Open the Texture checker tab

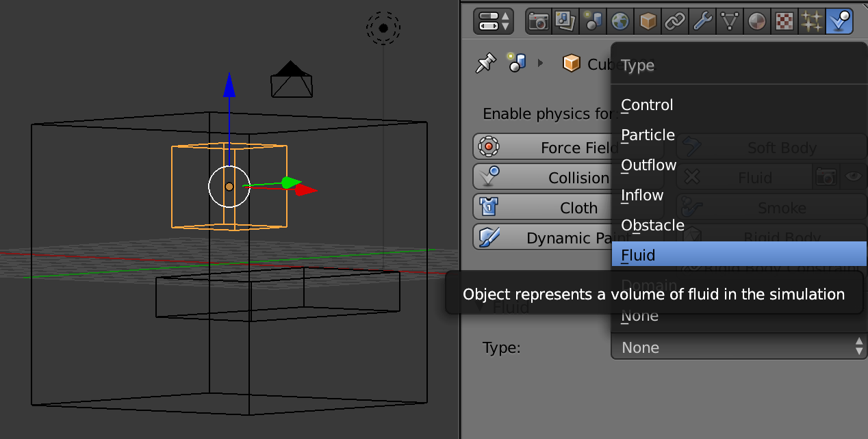tap(784, 21)
